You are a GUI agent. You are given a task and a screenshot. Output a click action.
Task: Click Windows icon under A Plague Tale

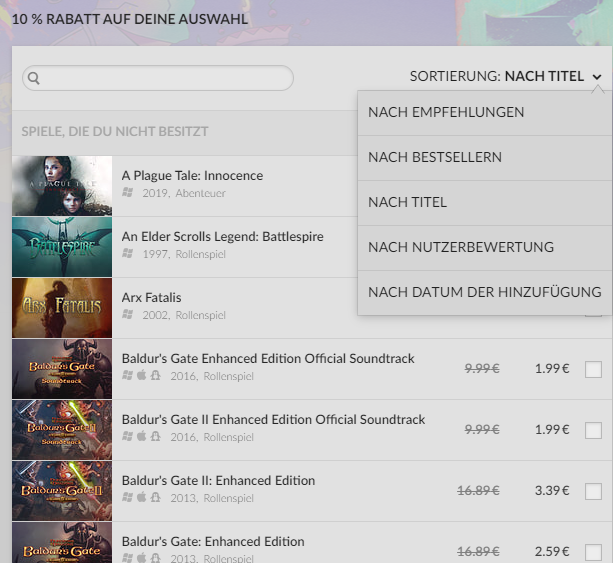(x=127, y=192)
